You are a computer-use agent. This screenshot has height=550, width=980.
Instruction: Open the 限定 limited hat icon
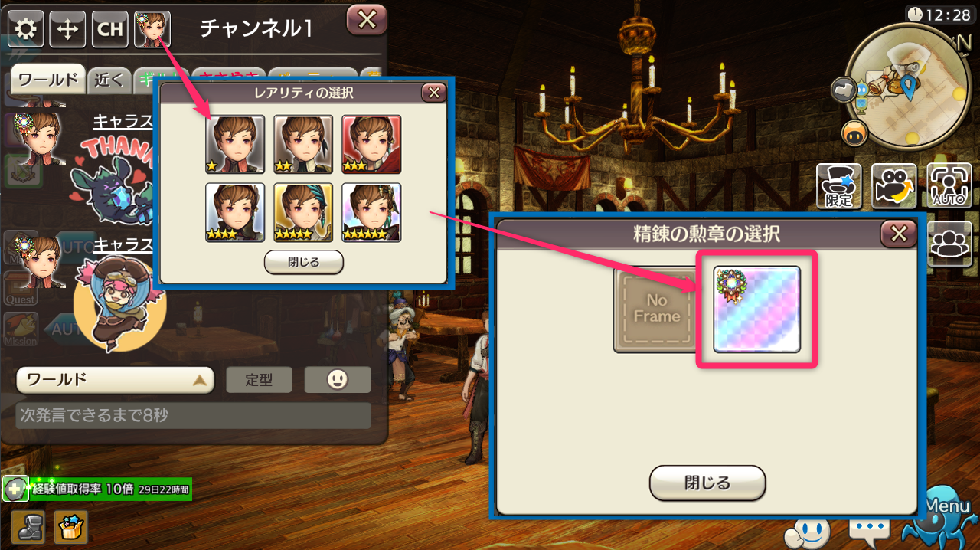[839, 186]
